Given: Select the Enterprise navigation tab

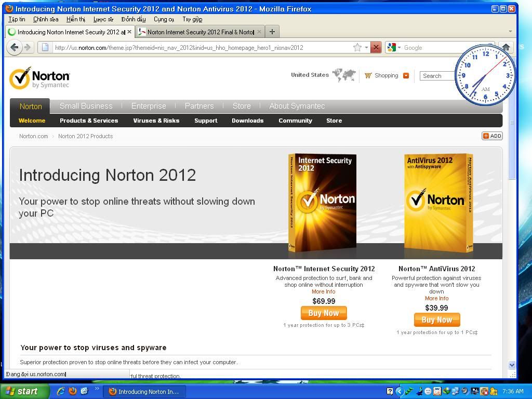Looking at the screenshot, I should point(149,106).
